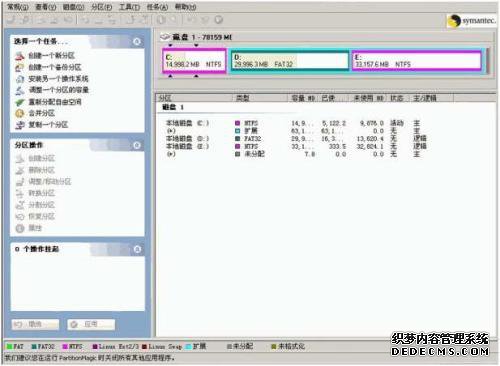
Task: Open the 帮助(H) menu
Action: pyautogui.click(x=185, y=7)
